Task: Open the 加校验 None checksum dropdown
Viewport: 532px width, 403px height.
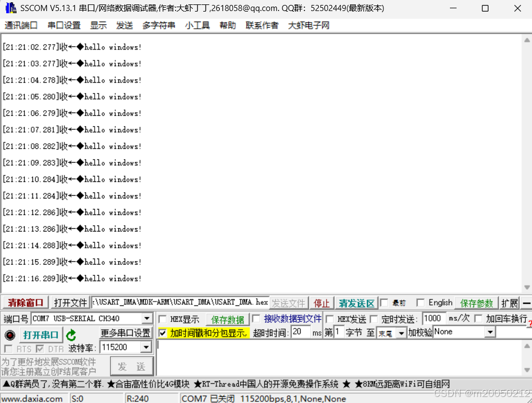Action: coord(491,331)
